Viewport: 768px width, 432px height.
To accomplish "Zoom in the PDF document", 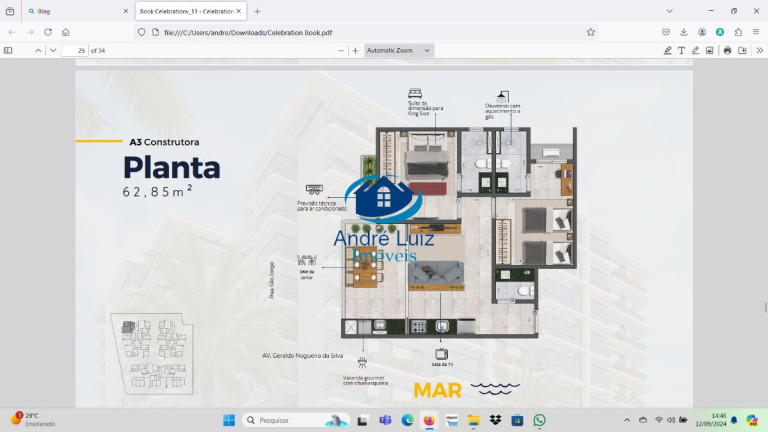I will click(356, 50).
